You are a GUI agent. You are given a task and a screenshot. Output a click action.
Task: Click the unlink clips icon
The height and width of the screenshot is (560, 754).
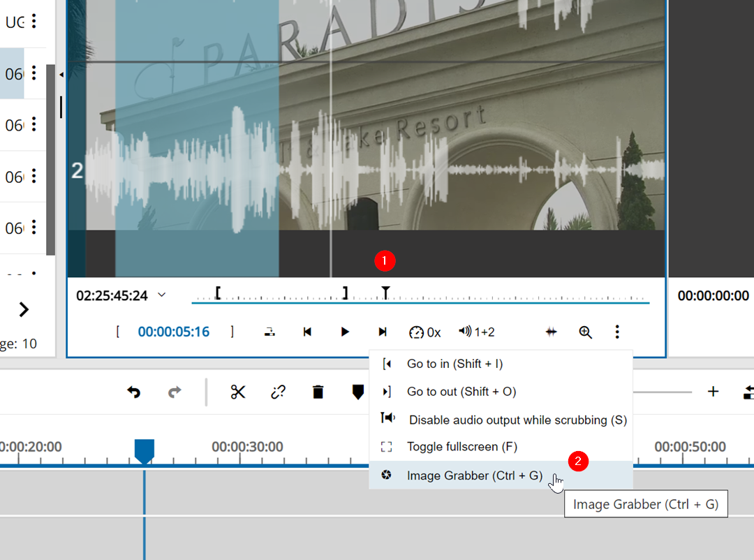(278, 392)
